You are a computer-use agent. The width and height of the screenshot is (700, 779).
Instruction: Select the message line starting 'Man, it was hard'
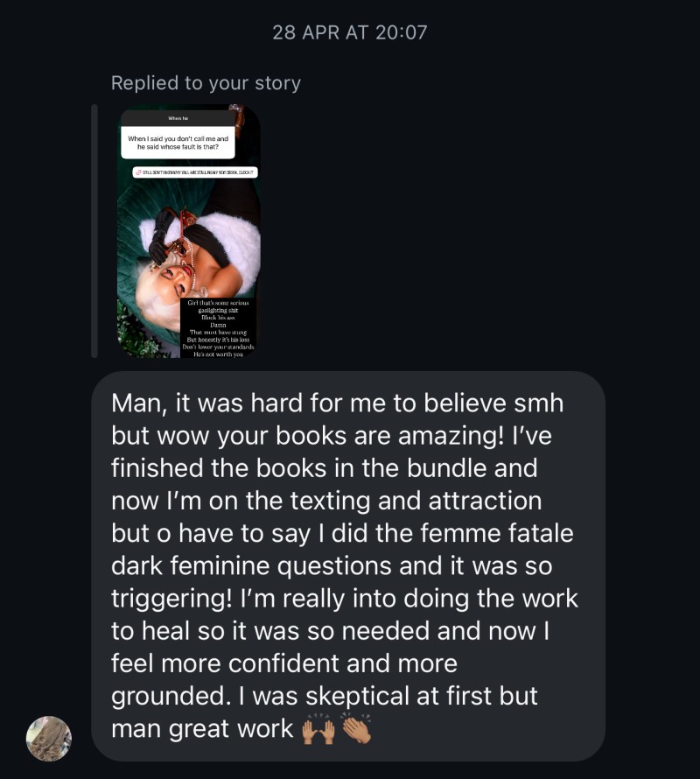point(338,403)
